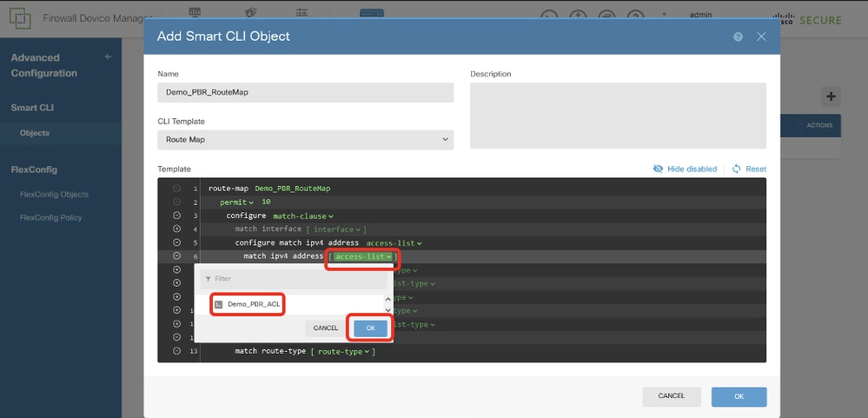Click the admin user label
The height and width of the screenshot is (418, 868).
[701, 15]
